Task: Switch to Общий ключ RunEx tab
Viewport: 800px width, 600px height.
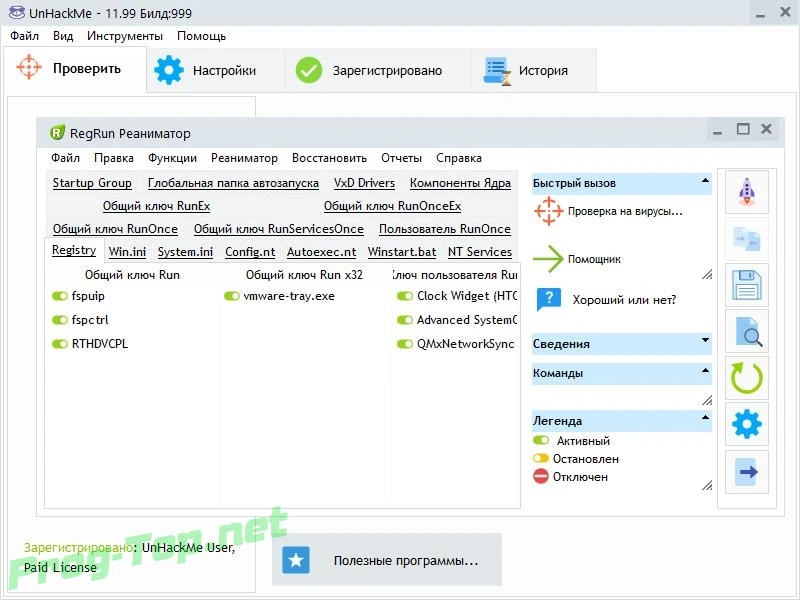Action: click(156, 206)
